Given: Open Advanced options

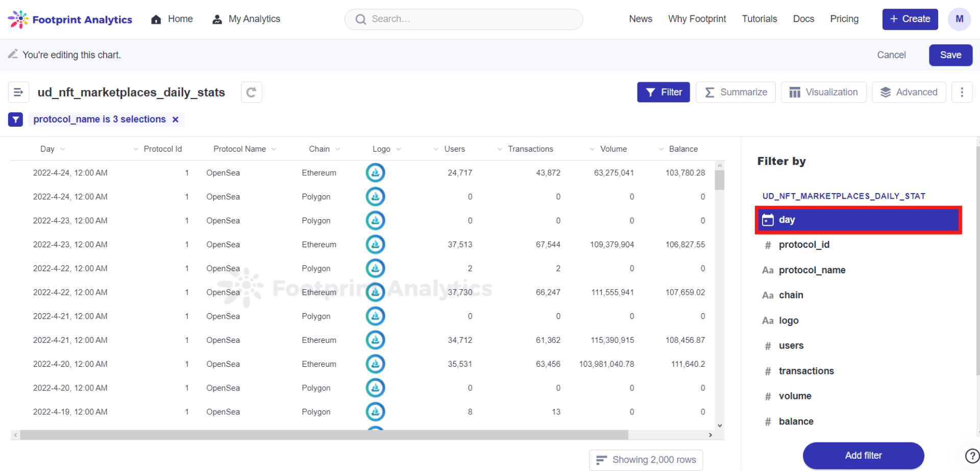Looking at the screenshot, I should click(909, 92).
